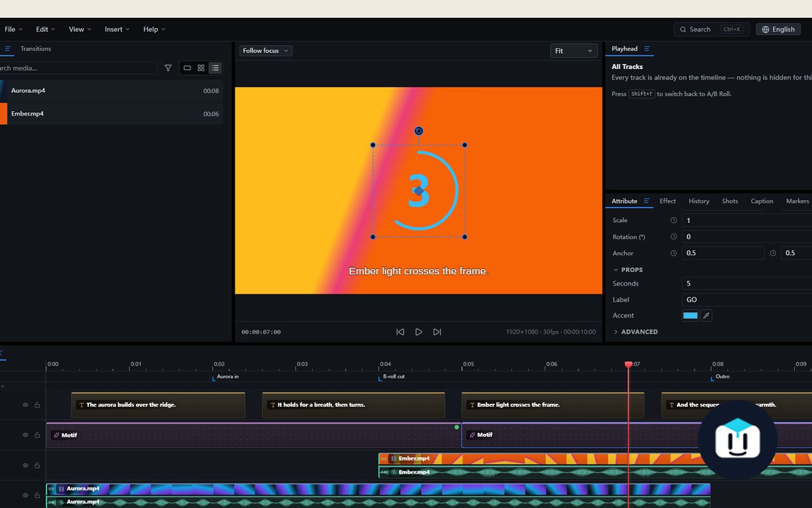Switch to the Transitions tab

tap(36, 49)
